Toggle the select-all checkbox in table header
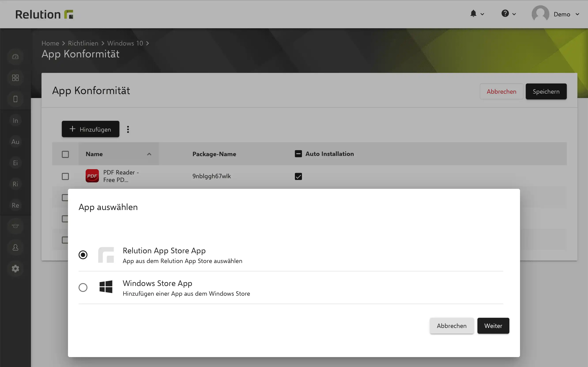The width and height of the screenshot is (588, 367). coord(65,154)
